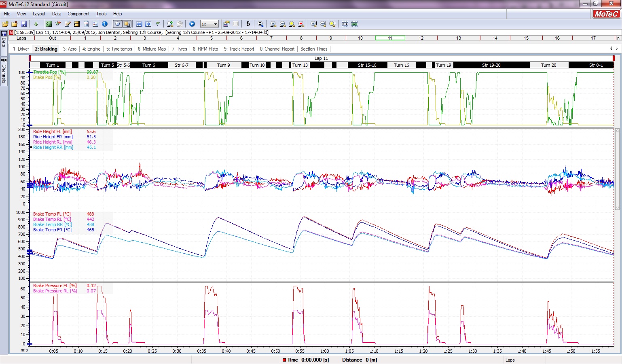Switch to the 4: Engine worksheet tab
The width and height of the screenshot is (622, 364).
(x=91, y=49)
